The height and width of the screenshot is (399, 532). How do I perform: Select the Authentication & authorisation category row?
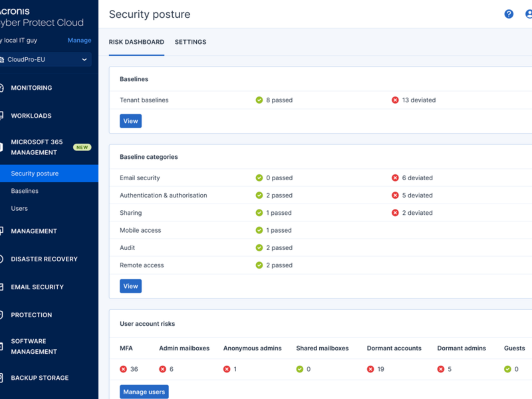point(164,196)
